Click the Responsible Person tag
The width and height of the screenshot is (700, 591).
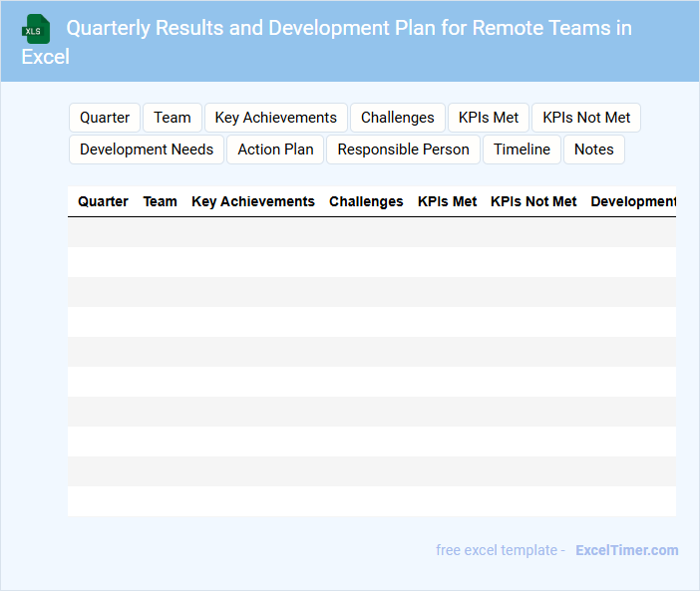(x=403, y=149)
